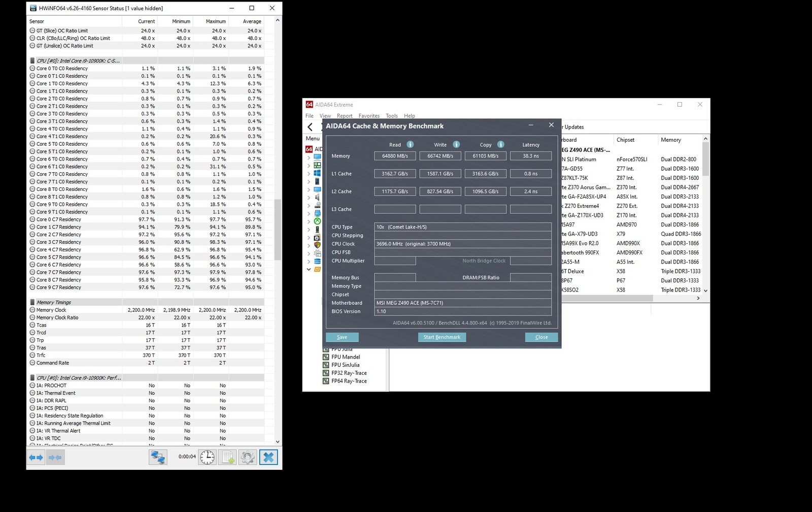Viewport: 812px width, 512px height.
Task: Expand the Computer node chevron in AIDA64 tree
Action: pyautogui.click(x=309, y=157)
